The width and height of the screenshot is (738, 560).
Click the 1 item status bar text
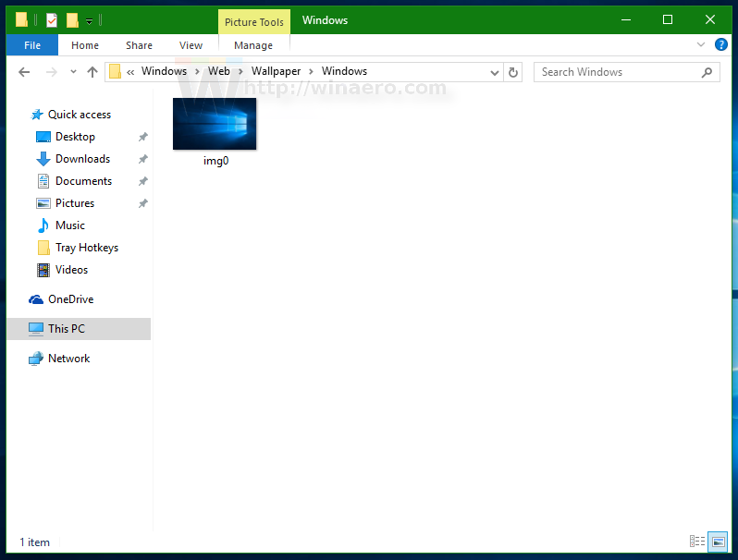tap(34, 542)
